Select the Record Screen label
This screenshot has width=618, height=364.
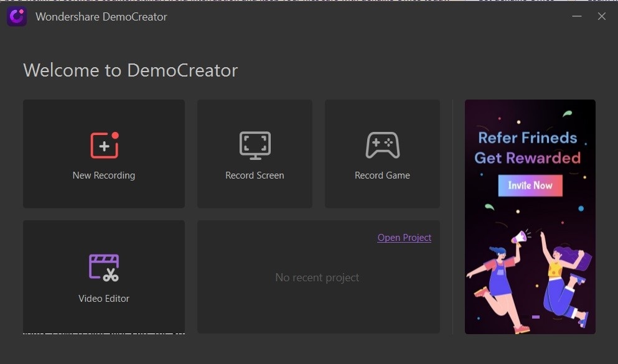point(255,175)
